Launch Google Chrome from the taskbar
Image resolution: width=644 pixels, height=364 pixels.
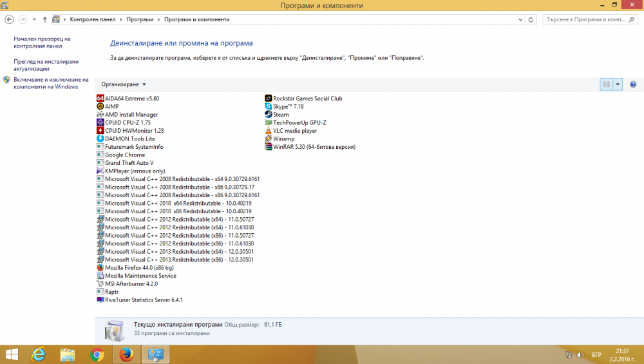tap(97, 354)
